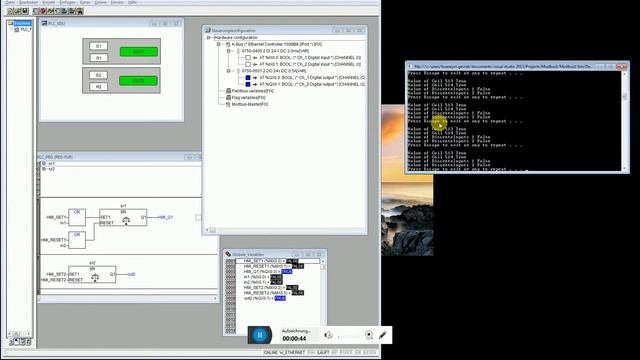640x360 pixels.
Task: Click the R2 button in PLC_VISU
Action: 98,87
